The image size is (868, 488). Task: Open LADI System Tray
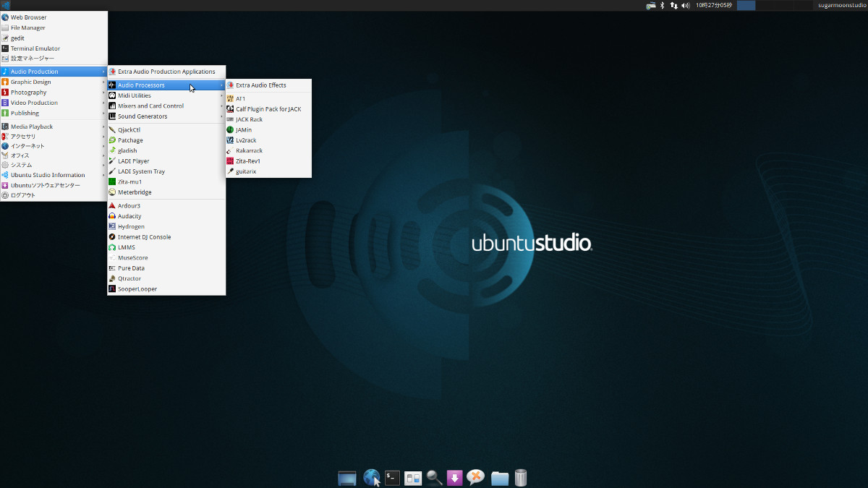166,171
